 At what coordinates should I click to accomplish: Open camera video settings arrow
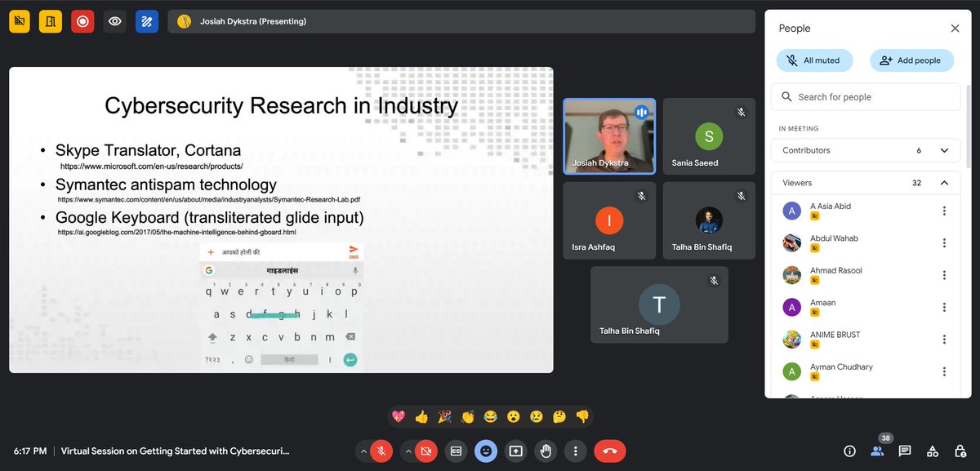pos(408,451)
